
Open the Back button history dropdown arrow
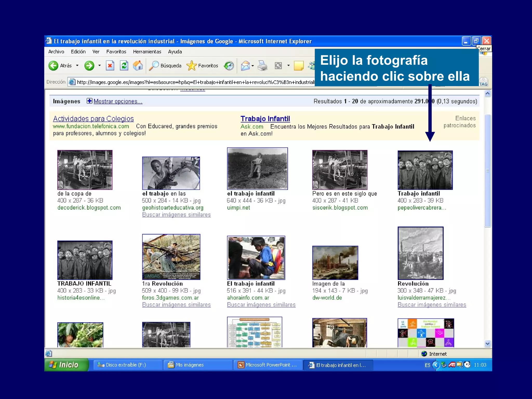tap(77, 66)
